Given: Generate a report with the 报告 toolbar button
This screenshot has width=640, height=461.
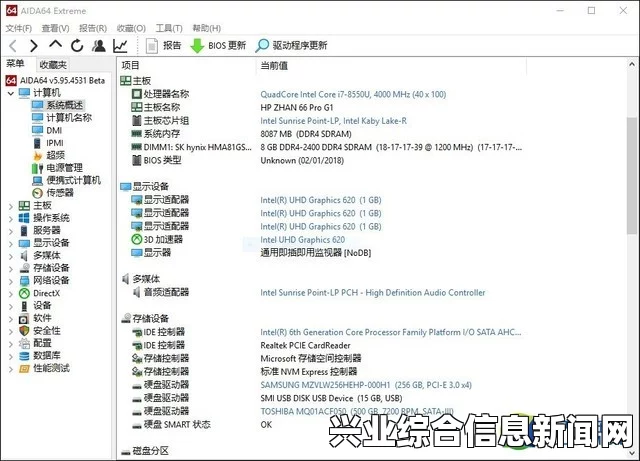Looking at the screenshot, I should coord(163,46).
